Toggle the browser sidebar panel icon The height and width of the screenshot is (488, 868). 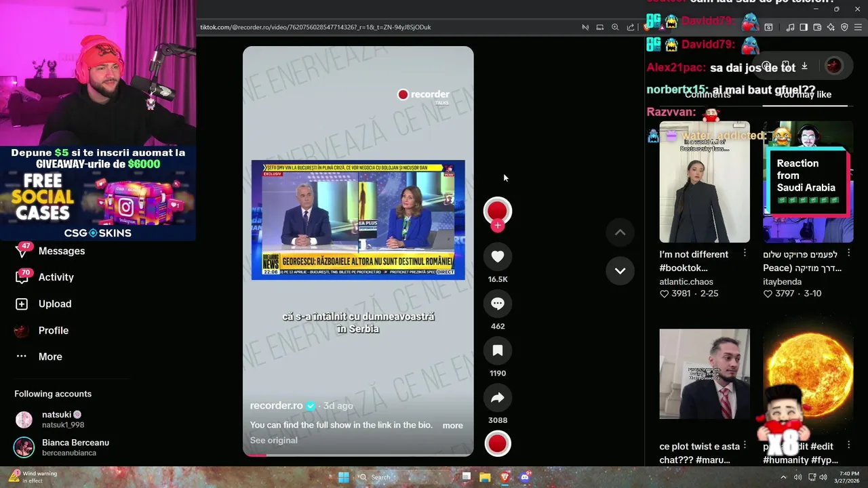point(804,27)
